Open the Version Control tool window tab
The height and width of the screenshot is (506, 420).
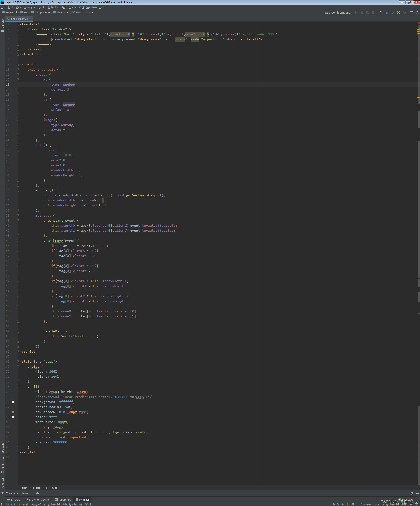[38, 499]
